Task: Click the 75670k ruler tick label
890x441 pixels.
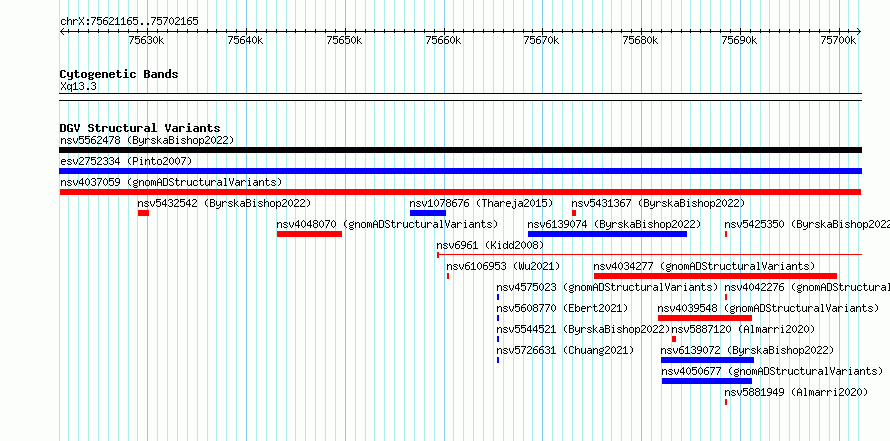Action: [543, 40]
